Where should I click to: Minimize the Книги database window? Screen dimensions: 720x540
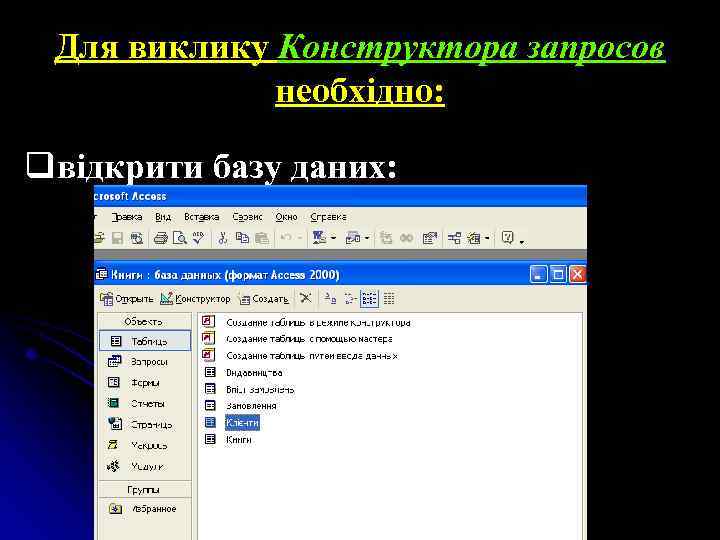(538, 275)
